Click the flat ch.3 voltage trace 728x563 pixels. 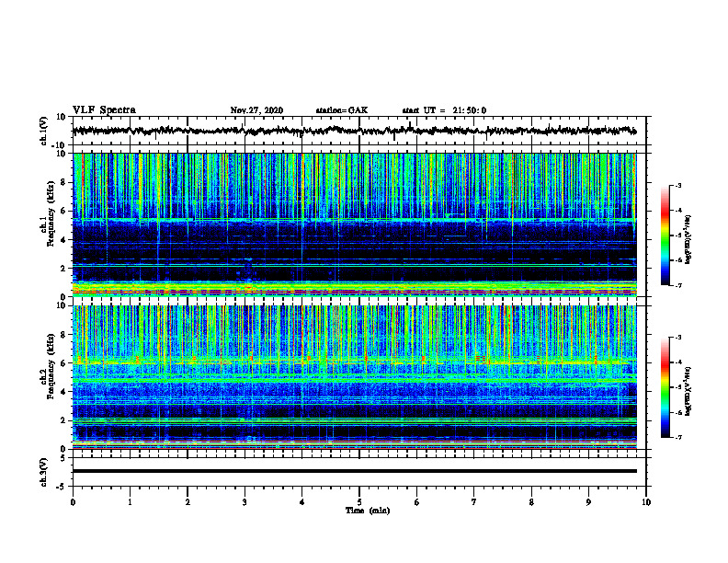click(355, 471)
